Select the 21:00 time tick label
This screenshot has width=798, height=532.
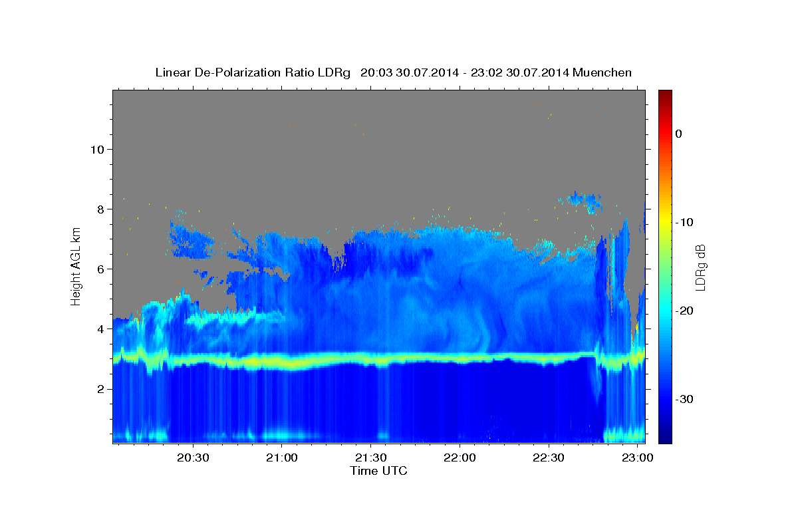[x=281, y=458]
